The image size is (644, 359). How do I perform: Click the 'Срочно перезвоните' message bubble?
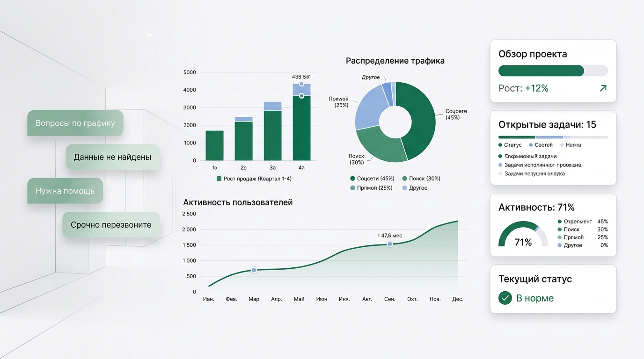[x=111, y=224]
